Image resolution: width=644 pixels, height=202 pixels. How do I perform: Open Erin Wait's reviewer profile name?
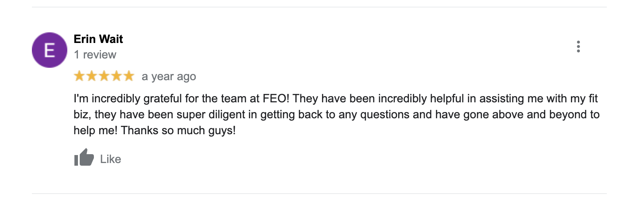point(98,39)
